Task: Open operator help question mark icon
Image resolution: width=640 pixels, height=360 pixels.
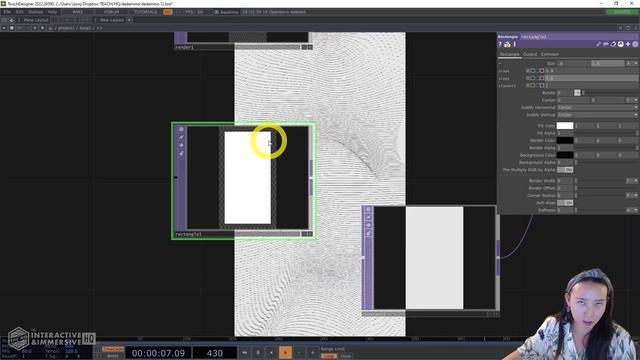Action: (x=500, y=44)
